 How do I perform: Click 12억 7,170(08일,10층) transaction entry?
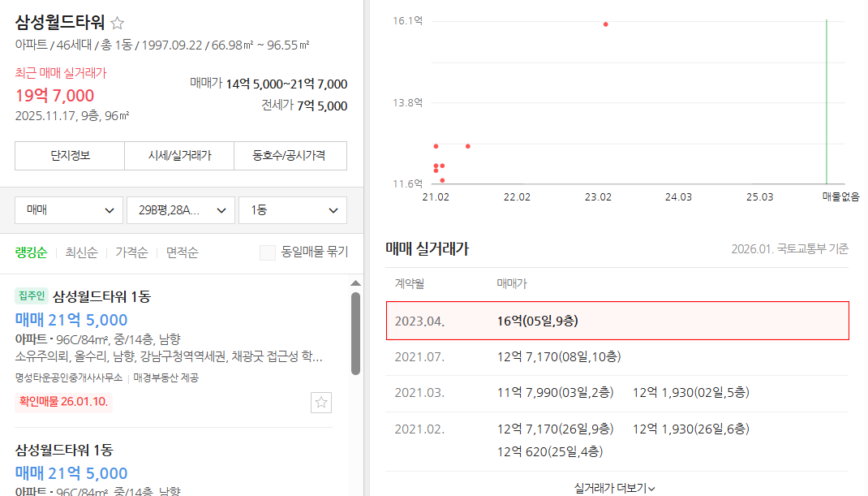(x=559, y=357)
